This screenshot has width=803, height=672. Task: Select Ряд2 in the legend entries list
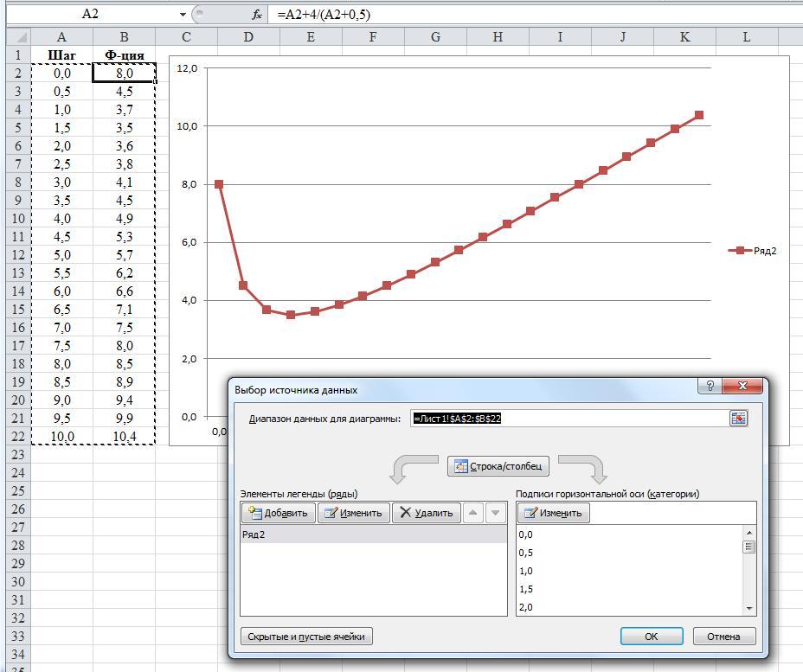pyautogui.click(x=373, y=534)
